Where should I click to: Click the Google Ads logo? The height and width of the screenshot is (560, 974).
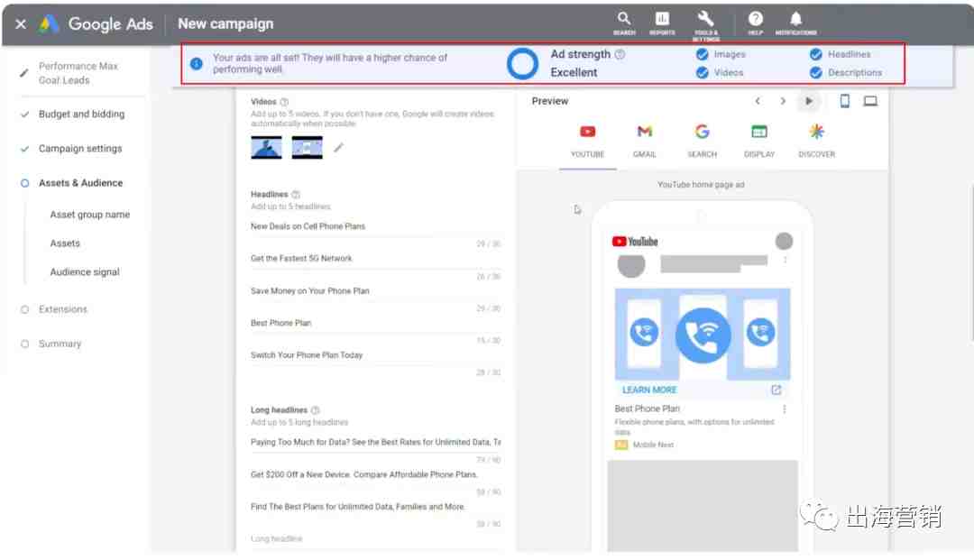click(49, 24)
